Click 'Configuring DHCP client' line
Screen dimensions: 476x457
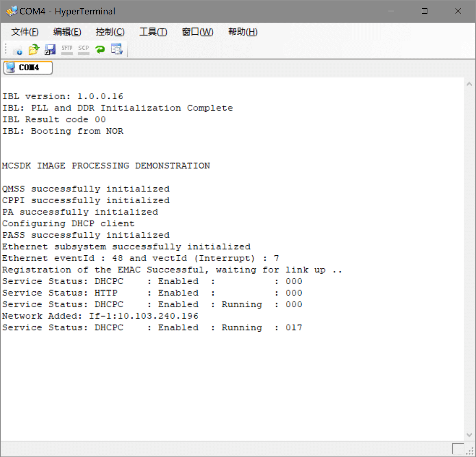point(68,224)
